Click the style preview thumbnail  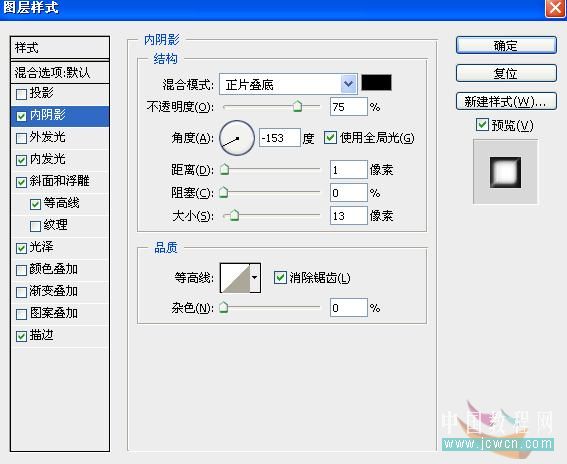click(x=505, y=172)
